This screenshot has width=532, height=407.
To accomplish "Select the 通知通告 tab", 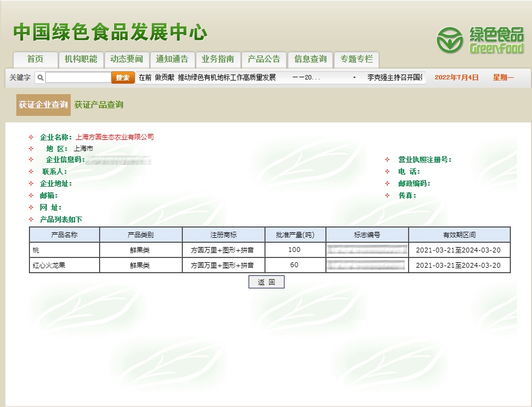I will [172, 59].
